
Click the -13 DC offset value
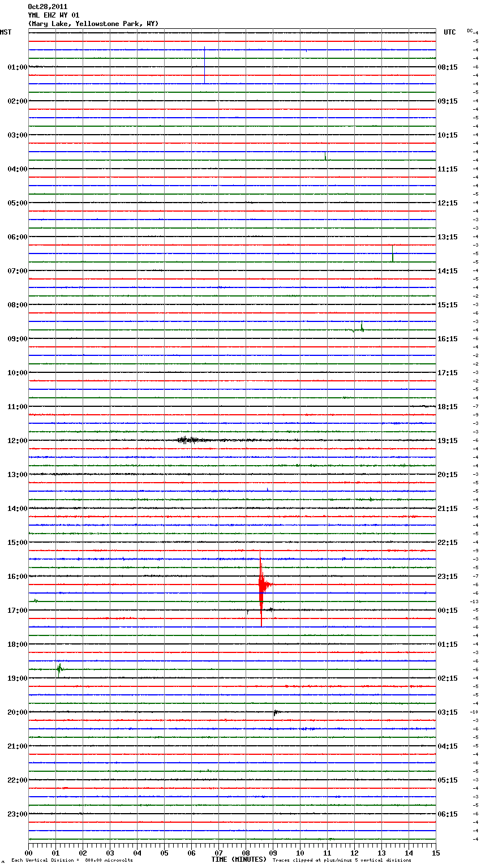click(474, 602)
